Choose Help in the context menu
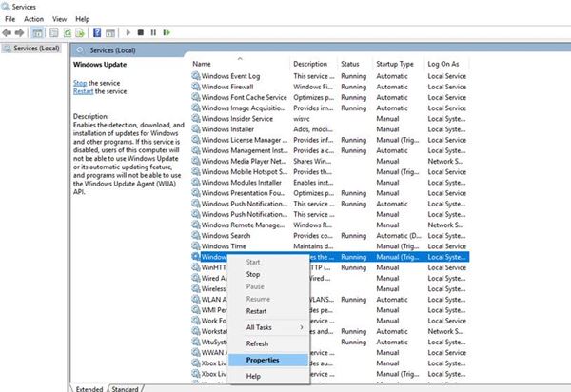This screenshot has width=571, height=392. click(268, 377)
